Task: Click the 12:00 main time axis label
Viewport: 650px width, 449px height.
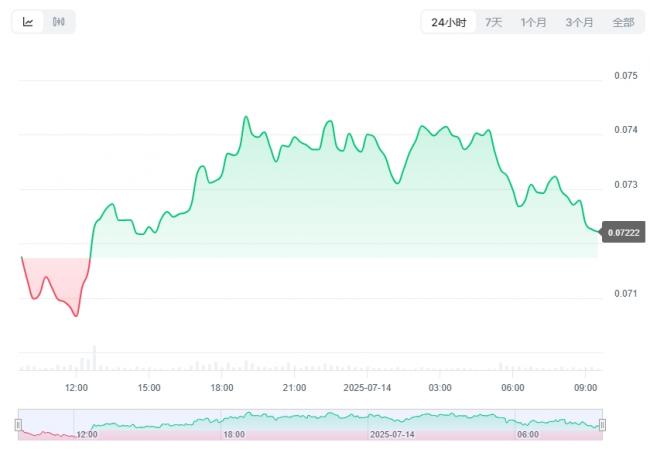Action: (x=76, y=388)
